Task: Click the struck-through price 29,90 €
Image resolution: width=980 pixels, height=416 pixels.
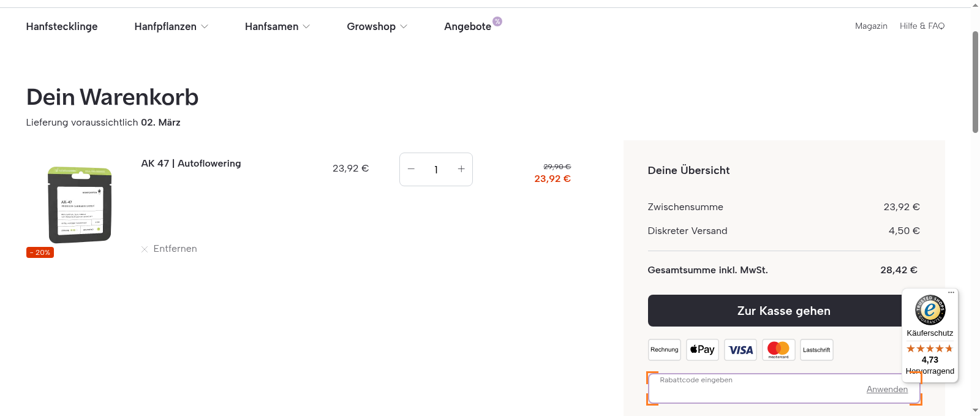Action: [557, 167]
